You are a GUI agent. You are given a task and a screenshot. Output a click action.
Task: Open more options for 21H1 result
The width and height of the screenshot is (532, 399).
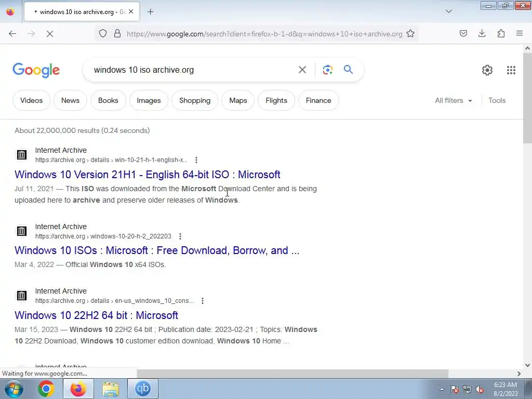[196, 160]
